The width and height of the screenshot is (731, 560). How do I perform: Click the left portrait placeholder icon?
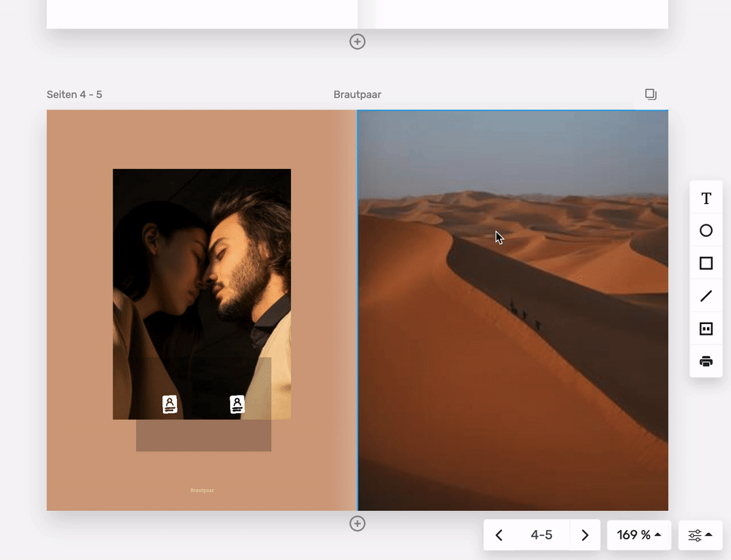170,404
